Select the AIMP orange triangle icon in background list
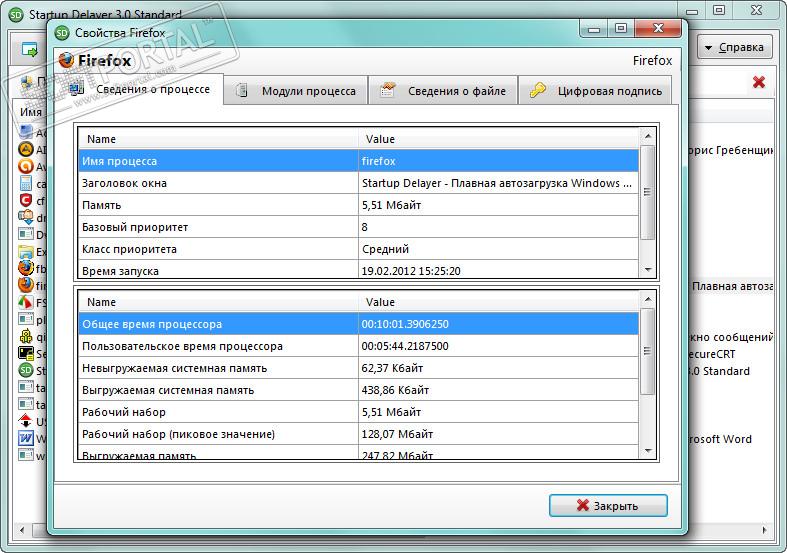787x553 pixels. point(26,149)
